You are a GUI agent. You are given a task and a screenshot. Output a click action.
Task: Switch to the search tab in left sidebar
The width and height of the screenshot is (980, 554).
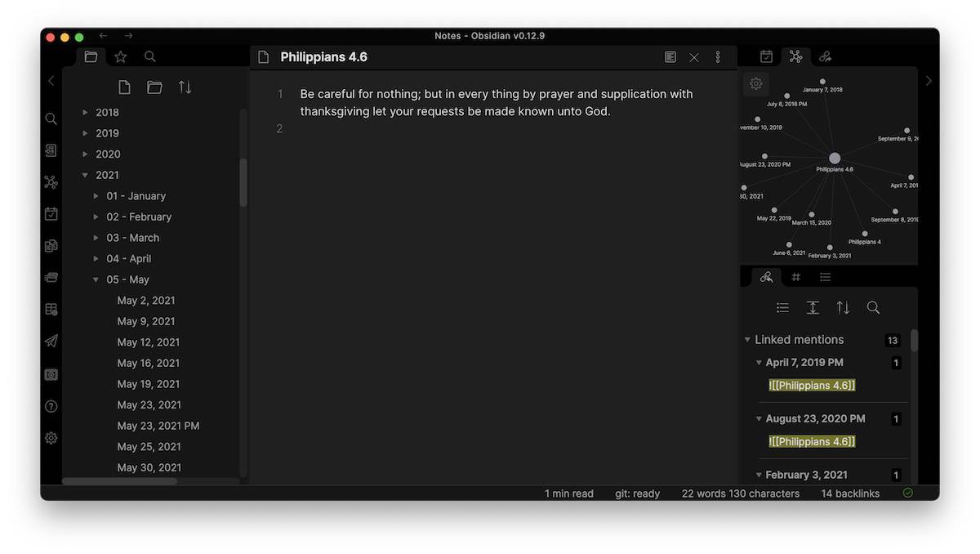point(150,56)
